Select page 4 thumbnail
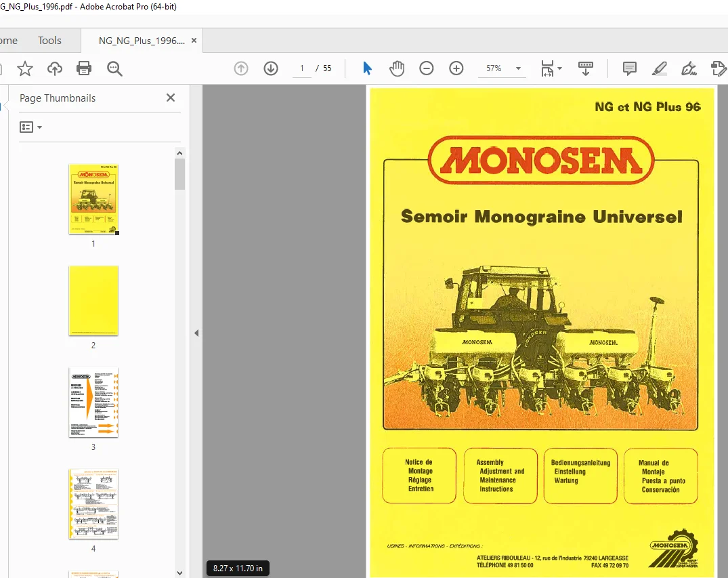 93,504
